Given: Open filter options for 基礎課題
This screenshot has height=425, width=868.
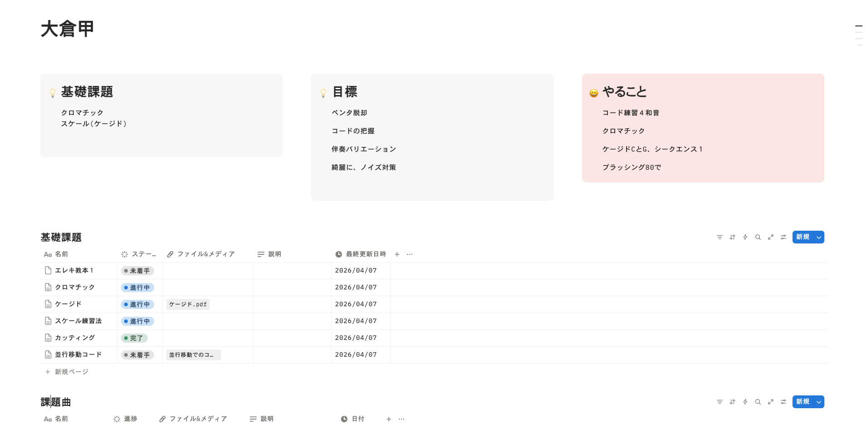Looking at the screenshot, I should (720, 237).
